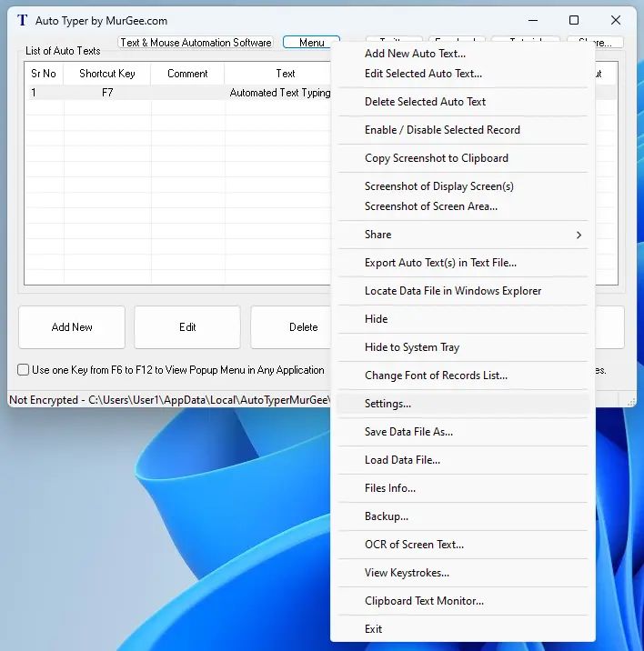644x651 pixels.
Task: Choose Screenshot of Screen Area
Action: coord(463,206)
